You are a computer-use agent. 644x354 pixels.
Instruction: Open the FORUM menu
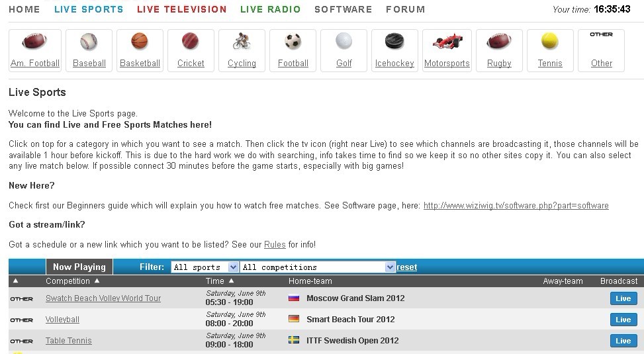(x=405, y=9)
